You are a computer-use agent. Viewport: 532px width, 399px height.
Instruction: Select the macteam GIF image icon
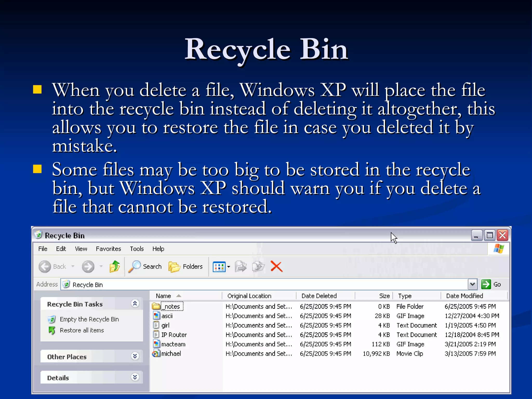pos(156,344)
